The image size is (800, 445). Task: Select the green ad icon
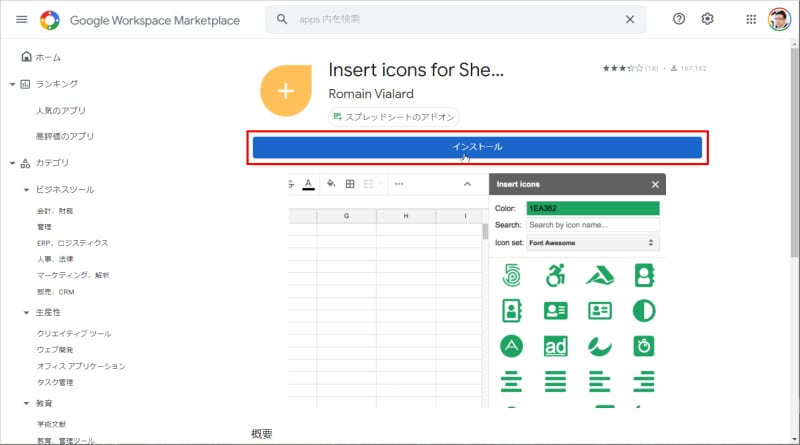(556, 347)
